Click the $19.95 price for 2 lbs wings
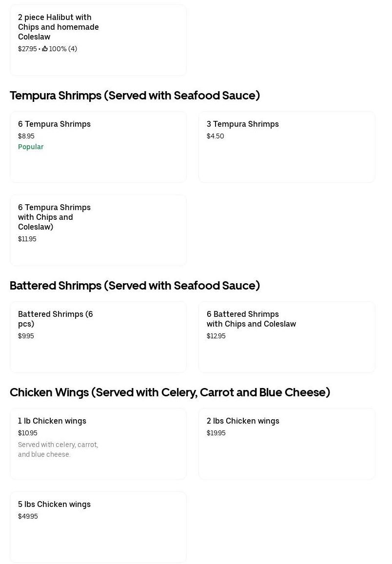Image resolution: width=392 pixels, height=564 pixels. (216, 433)
